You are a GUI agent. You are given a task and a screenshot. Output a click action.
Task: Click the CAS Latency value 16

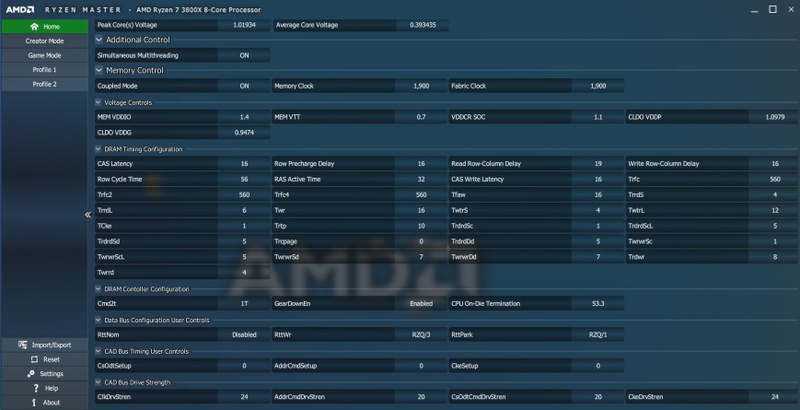coord(244,164)
